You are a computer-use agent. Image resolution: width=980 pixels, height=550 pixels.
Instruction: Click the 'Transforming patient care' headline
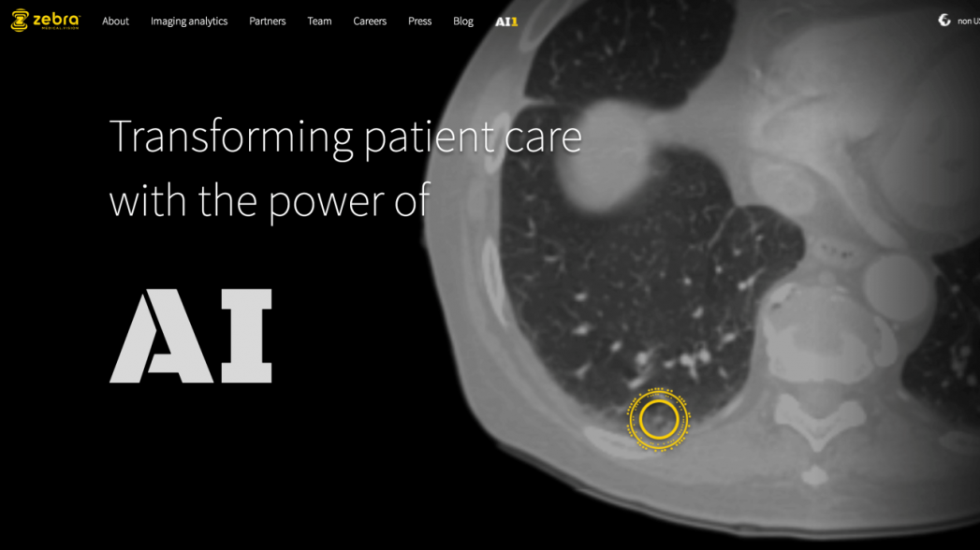[x=345, y=137]
